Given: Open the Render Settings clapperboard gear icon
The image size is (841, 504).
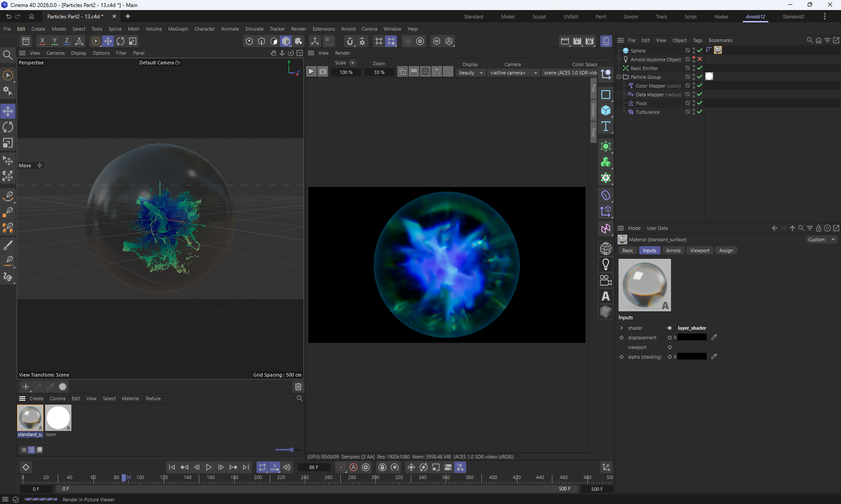Looking at the screenshot, I should (x=590, y=41).
